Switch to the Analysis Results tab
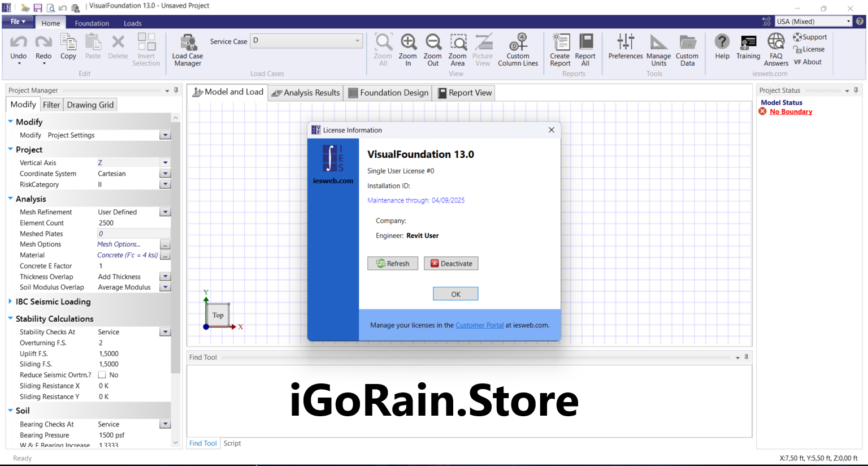The image size is (868, 466). click(306, 93)
